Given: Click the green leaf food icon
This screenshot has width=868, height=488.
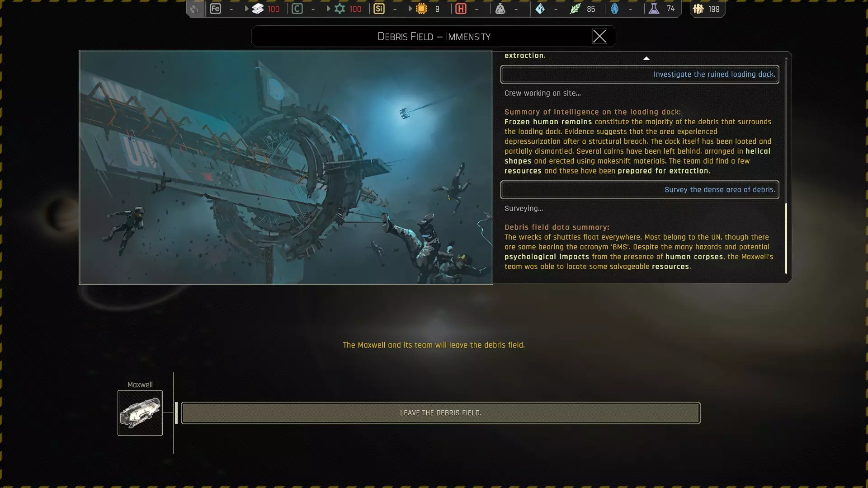Looking at the screenshot, I should coord(575,9).
